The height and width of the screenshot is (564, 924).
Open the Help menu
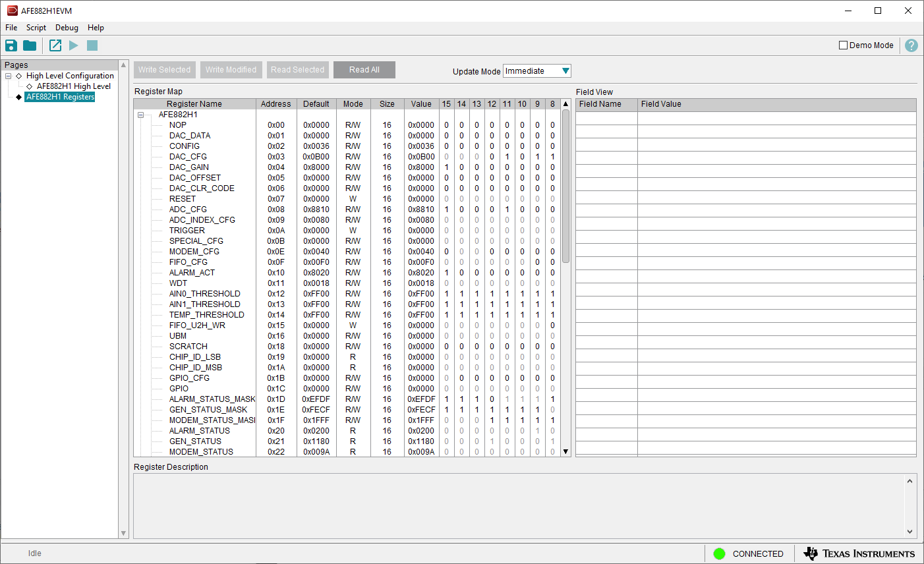pos(96,28)
